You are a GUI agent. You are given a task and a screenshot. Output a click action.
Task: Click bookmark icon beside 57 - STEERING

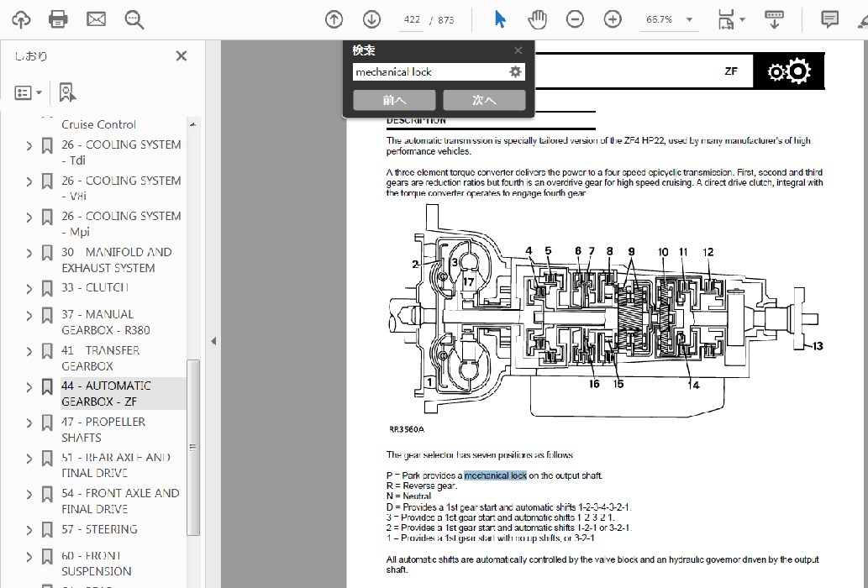(47, 530)
